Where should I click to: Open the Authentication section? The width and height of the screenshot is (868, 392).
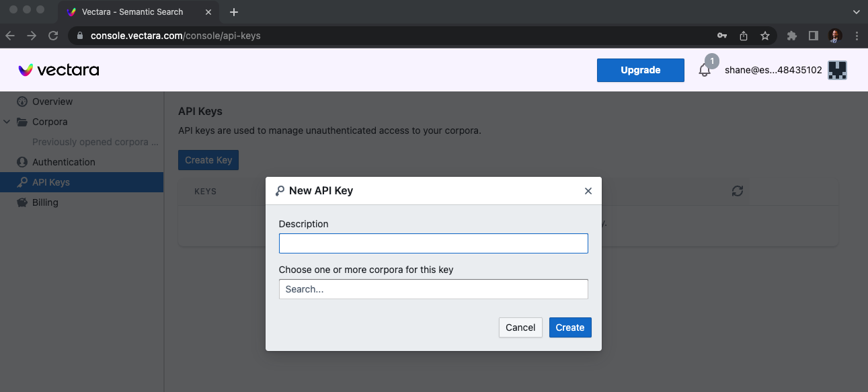coord(63,162)
